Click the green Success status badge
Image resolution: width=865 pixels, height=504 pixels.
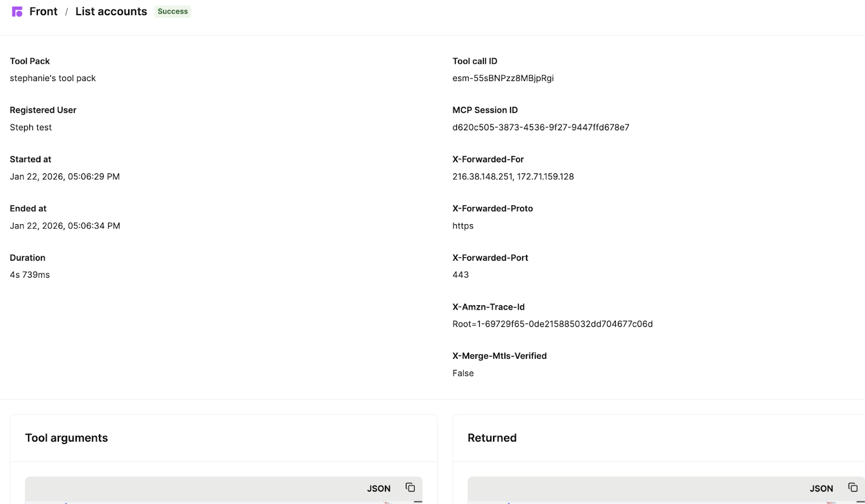172,11
